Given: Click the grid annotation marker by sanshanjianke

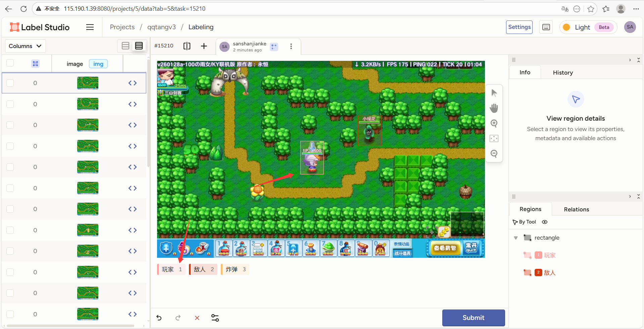Looking at the screenshot, I should (x=274, y=47).
